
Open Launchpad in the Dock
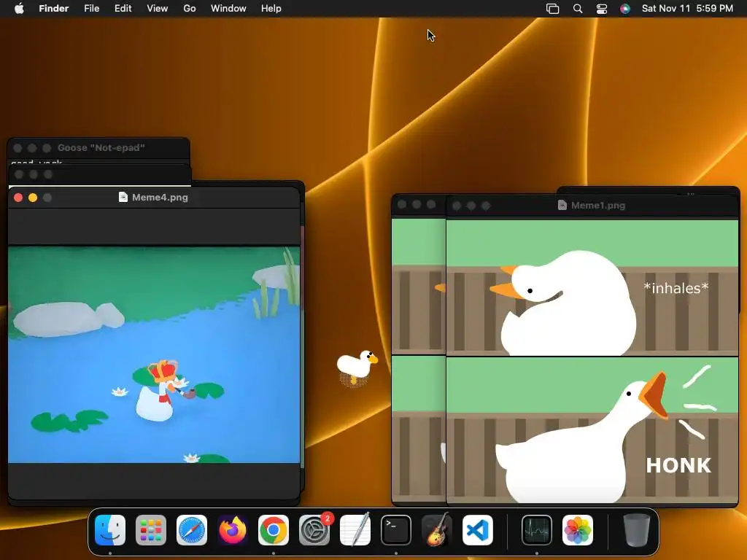tap(151, 530)
